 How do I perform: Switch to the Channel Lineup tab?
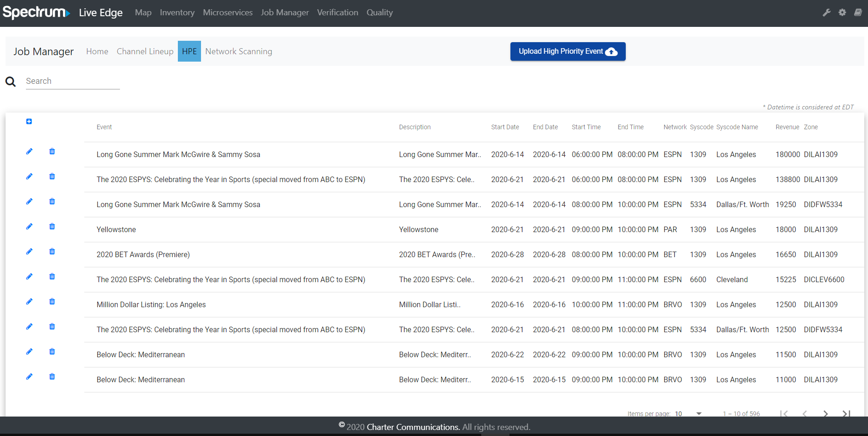click(145, 51)
